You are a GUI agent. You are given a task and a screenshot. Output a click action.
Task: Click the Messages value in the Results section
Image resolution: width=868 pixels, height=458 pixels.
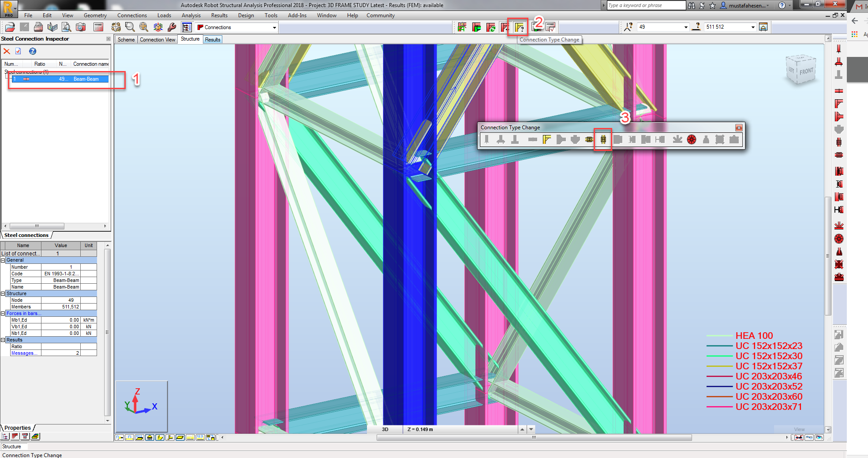tap(61, 353)
